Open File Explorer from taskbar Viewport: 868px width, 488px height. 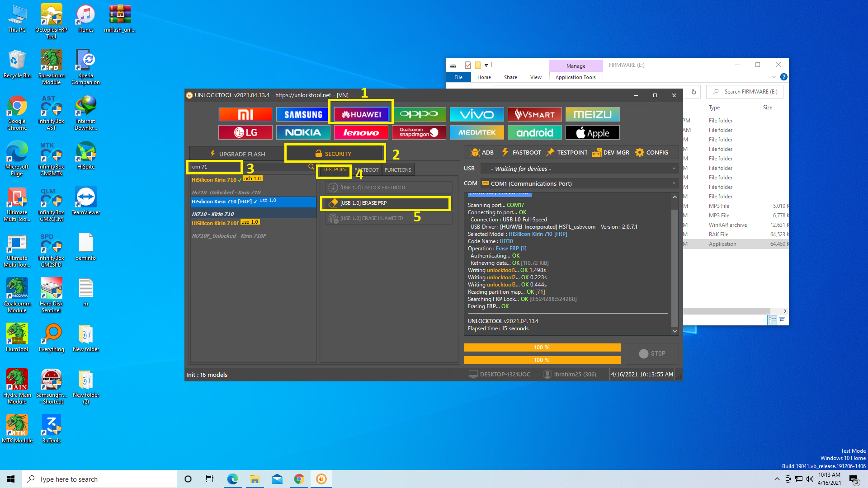pyautogui.click(x=255, y=479)
